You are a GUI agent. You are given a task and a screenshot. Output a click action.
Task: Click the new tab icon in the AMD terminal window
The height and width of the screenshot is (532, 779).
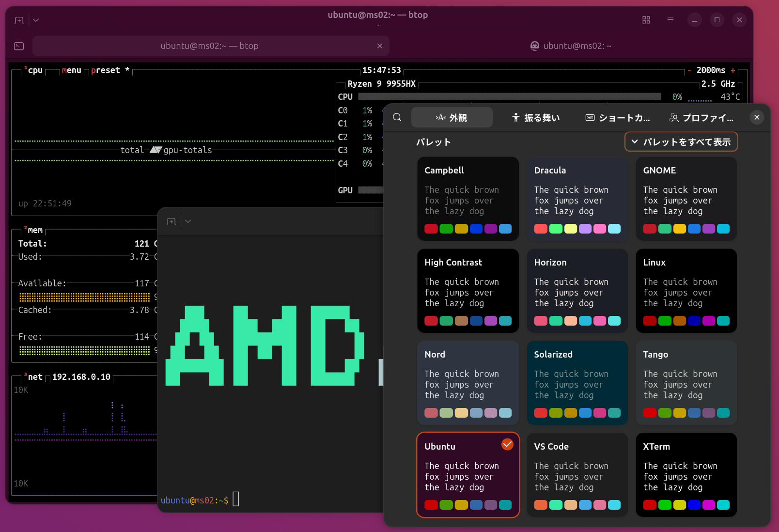(171, 221)
